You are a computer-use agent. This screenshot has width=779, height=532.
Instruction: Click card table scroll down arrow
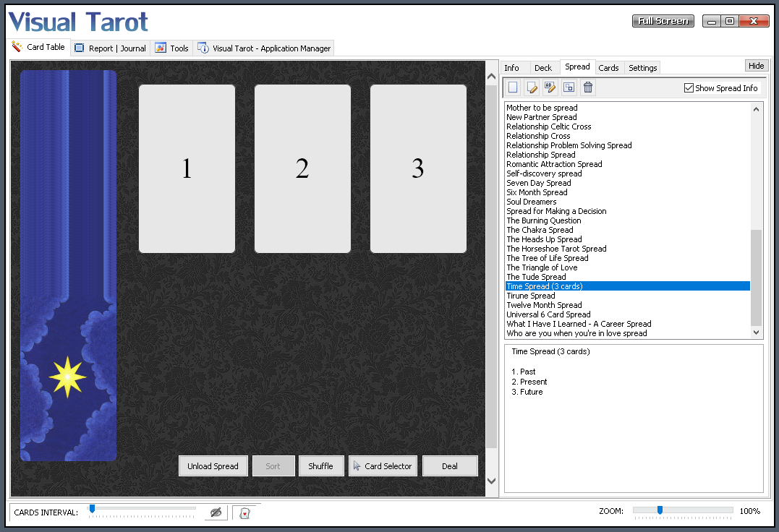click(492, 481)
